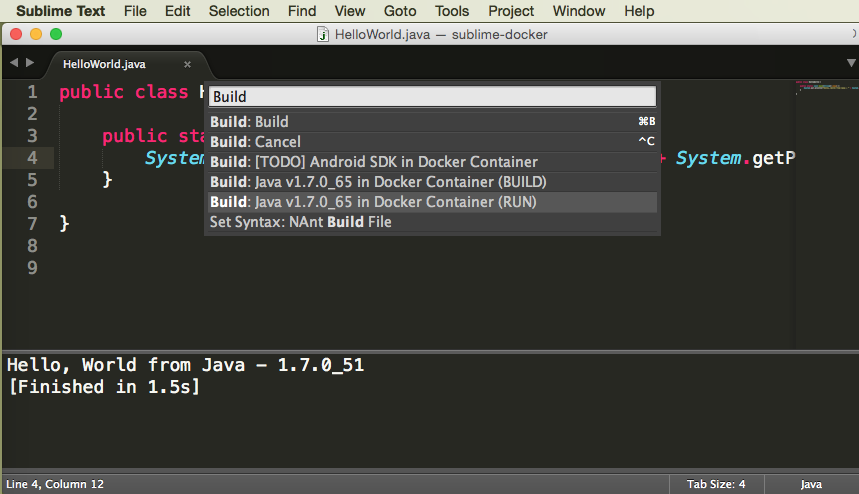Select Java v1.7.0_65 Docker Container (BUILD)
The image size is (859, 494).
coord(433,182)
